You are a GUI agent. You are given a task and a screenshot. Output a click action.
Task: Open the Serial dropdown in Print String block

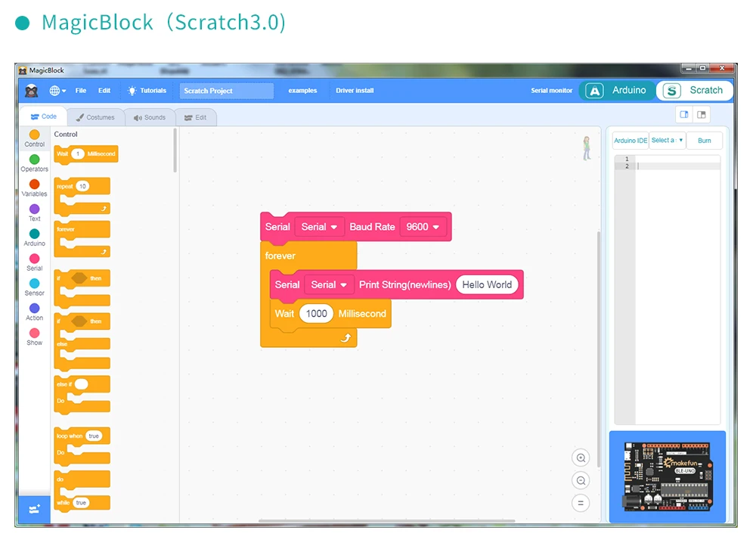pos(329,284)
